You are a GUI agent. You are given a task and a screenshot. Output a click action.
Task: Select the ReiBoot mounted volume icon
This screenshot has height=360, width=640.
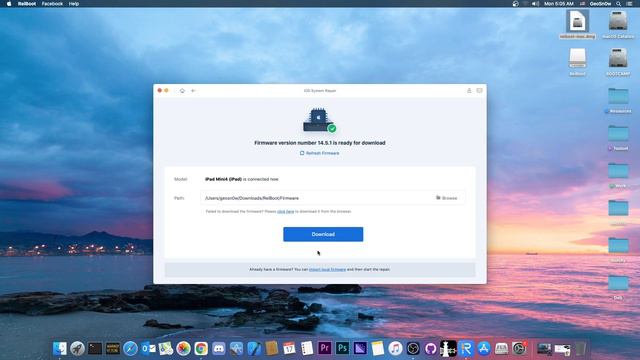point(577,62)
